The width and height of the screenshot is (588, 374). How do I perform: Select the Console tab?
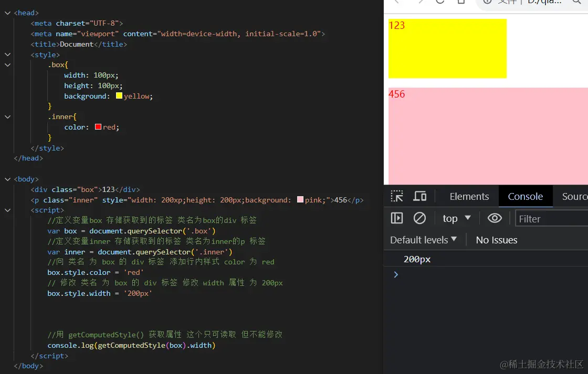click(526, 196)
